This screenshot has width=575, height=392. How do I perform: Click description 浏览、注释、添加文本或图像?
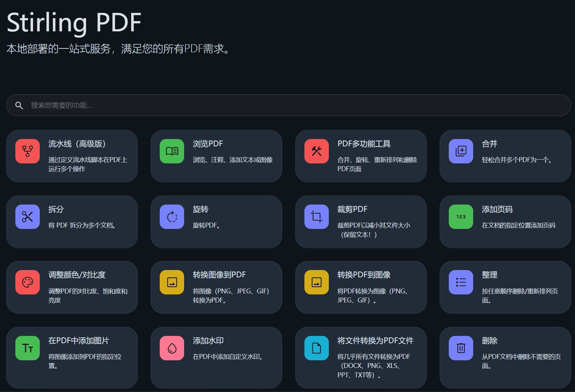pos(233,160)
